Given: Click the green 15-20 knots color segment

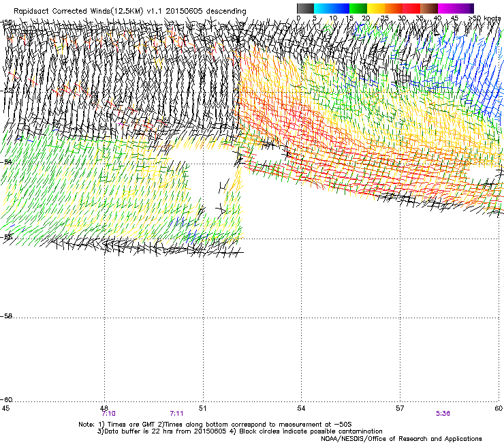Looking at the screenshot, I should tap(358, 8).
